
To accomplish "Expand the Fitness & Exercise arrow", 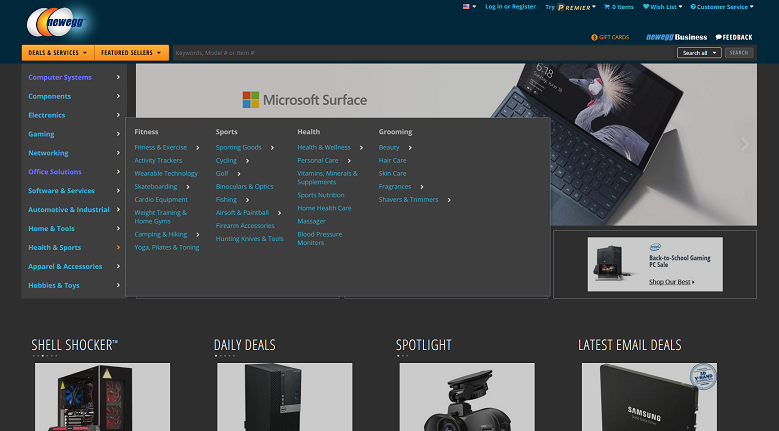I will [198, 147].
